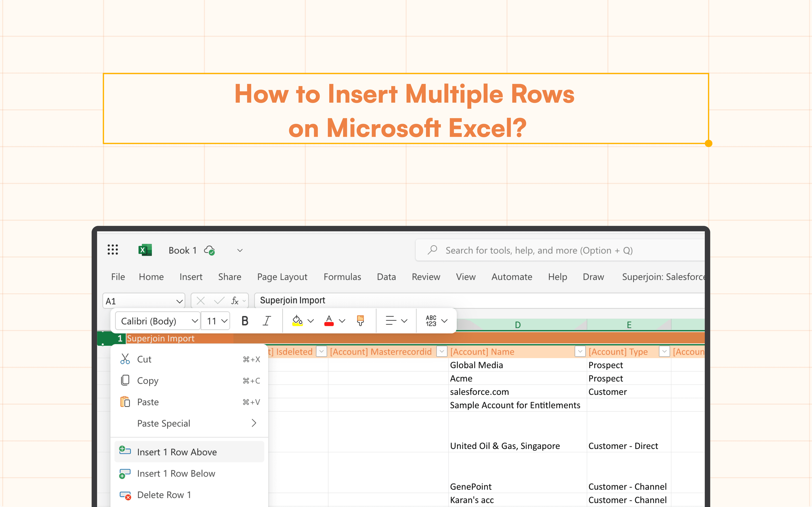This screenshot has height=507, width=812.
Task: Toggle Bold formatting on the floating toolbar
Action: pos(245,321)
